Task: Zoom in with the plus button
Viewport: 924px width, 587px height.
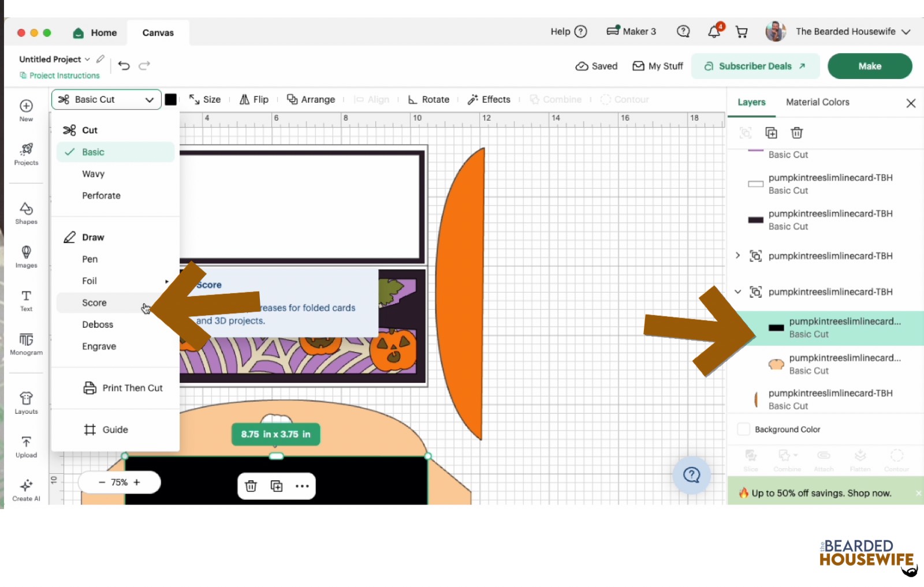Action: 137,483
